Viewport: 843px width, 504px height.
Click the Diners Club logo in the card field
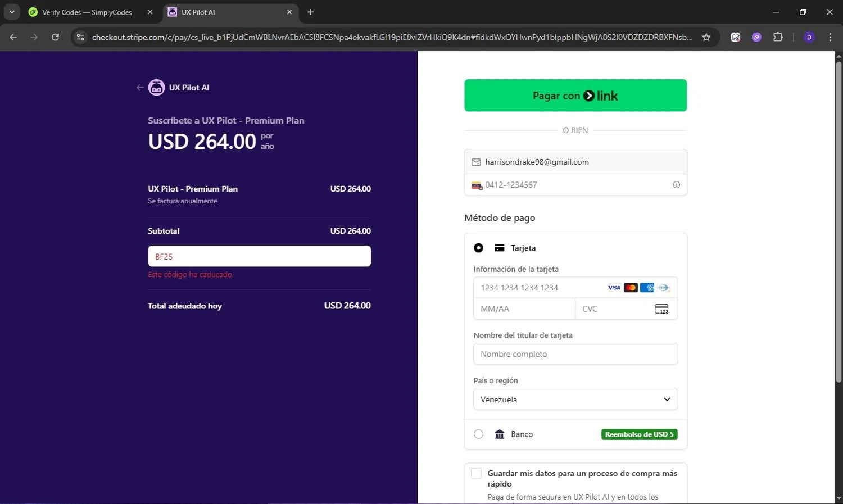tap(664, 288)
